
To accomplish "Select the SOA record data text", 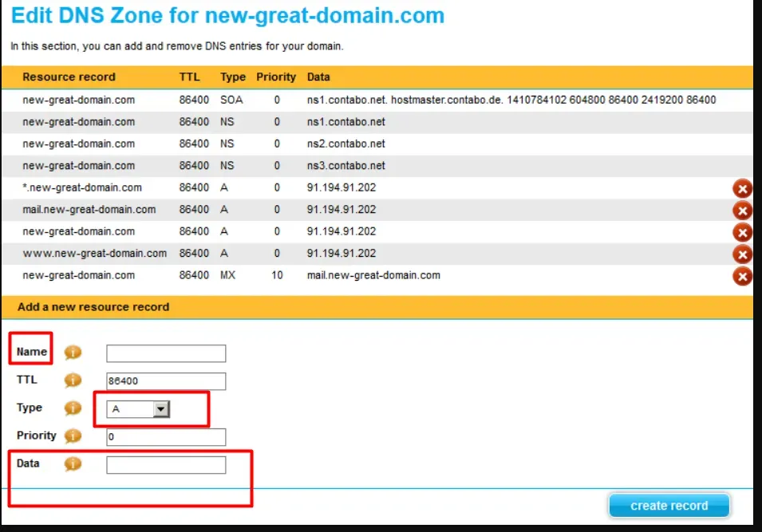I will tap(511, 100).
